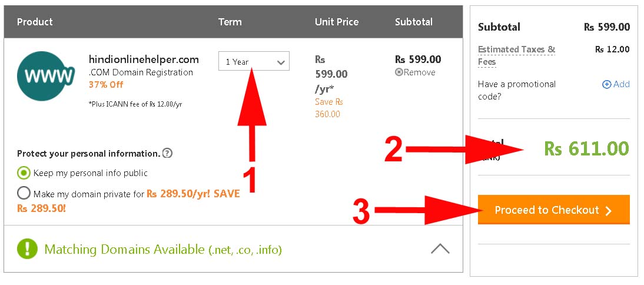The height and width of the screenshot is (285, 644).
Task: Click the teal WWW domain icon
Action: click(46, 76)
